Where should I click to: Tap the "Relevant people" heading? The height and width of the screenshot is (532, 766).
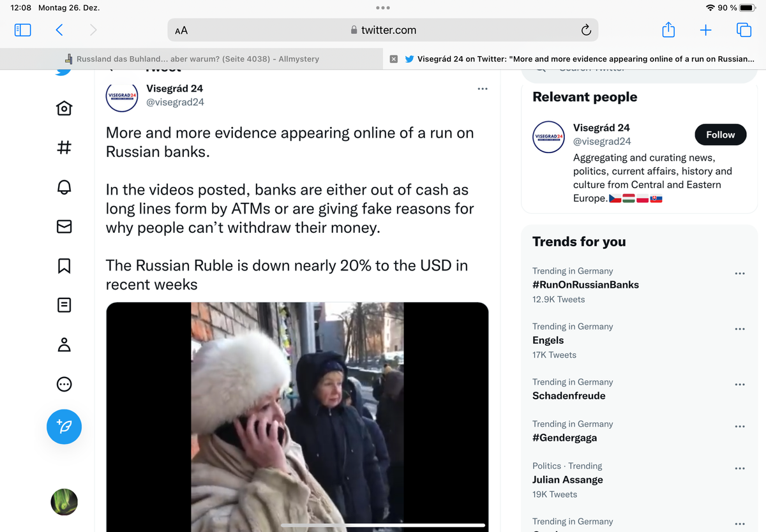585,97
